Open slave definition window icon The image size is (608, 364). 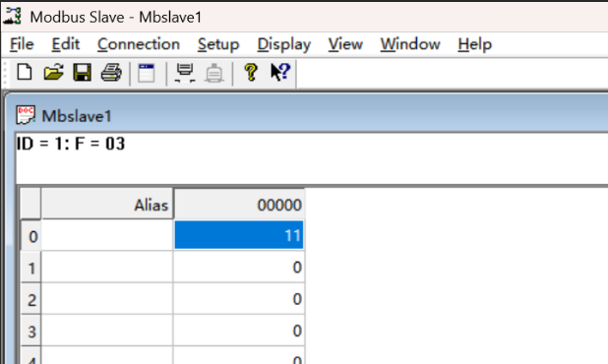(147, 73)
